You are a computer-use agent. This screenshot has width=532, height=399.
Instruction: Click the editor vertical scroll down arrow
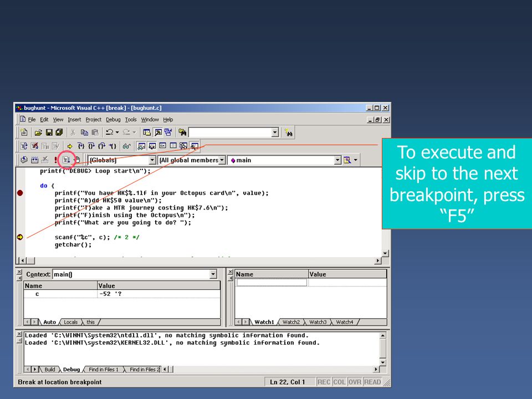(385, 253)
